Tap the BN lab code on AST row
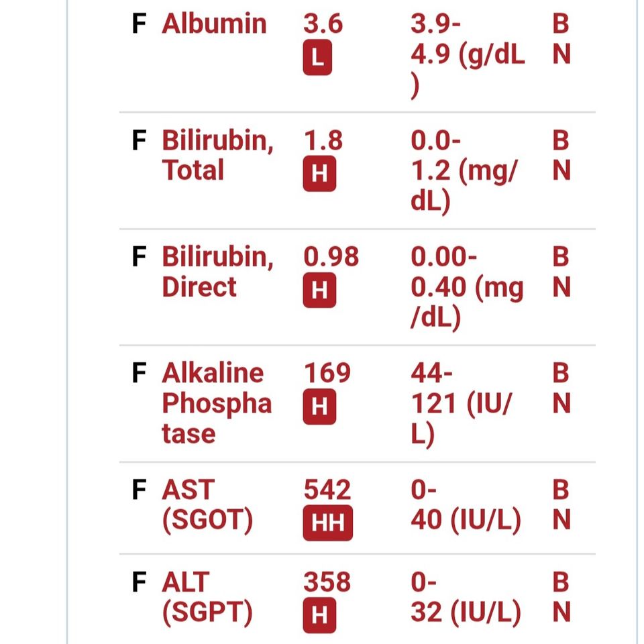 coord(561,504)
